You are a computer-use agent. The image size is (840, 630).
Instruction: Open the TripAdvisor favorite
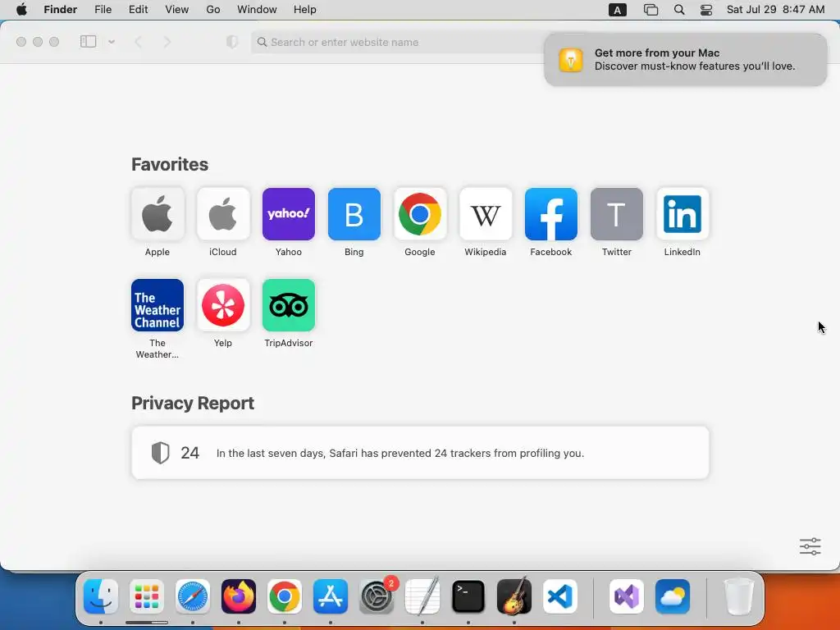288,305
